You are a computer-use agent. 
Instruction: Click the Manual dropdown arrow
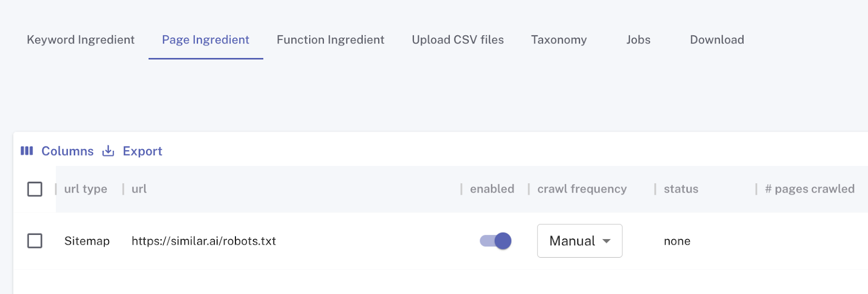(607, 241)
